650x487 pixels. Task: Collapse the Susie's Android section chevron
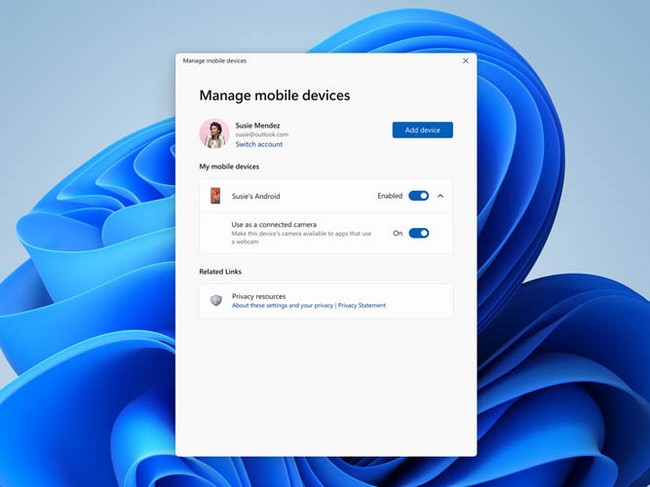pyautogui.click(x=441, y=196)
